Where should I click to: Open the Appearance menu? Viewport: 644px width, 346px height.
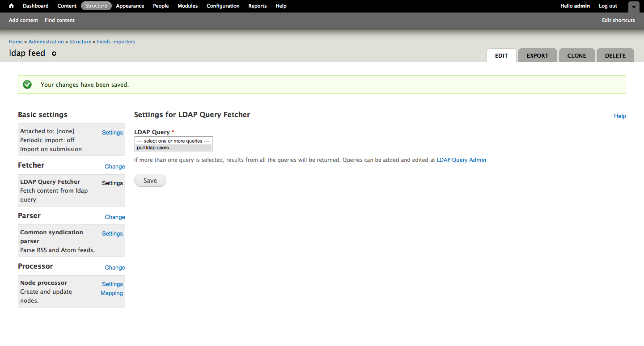(x=130, y=6)
